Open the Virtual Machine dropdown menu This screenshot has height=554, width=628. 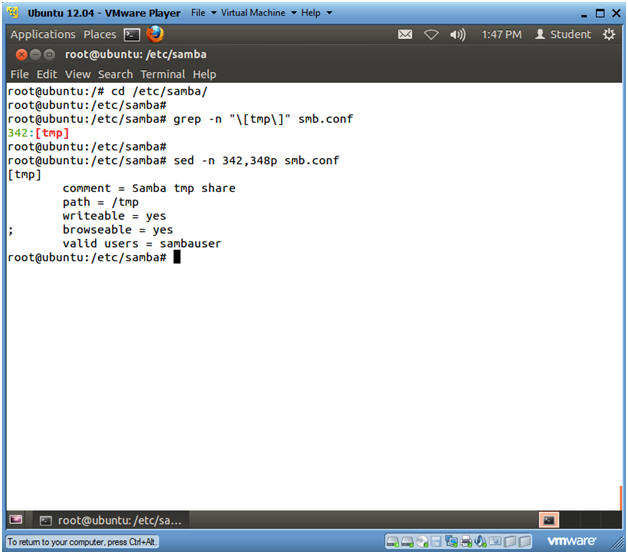tap(259, 13)
